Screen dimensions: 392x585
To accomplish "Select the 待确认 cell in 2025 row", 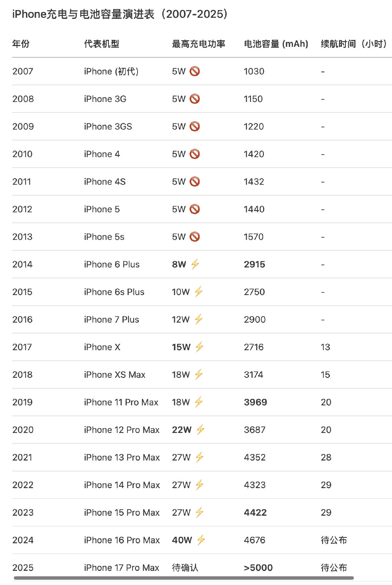I will 185,568.
